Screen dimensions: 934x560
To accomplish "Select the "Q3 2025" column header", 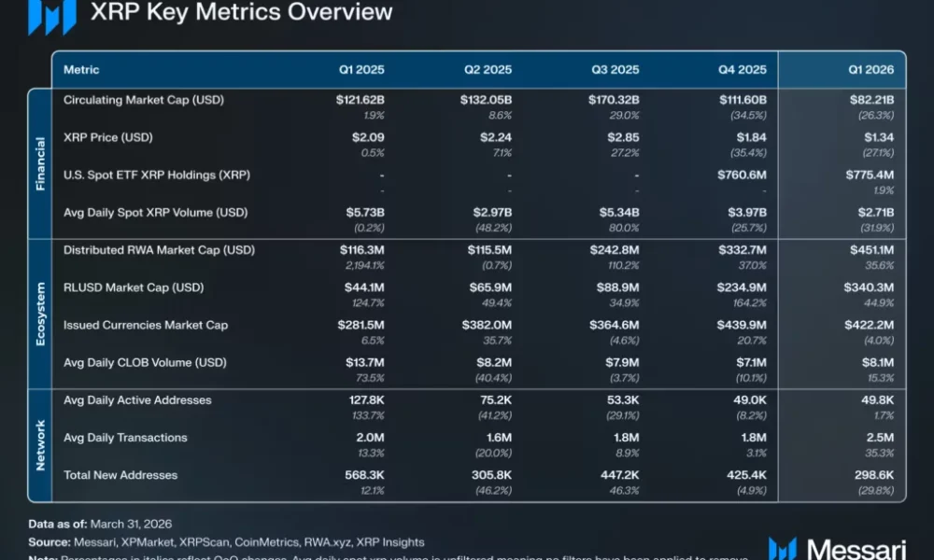I will click(x=616, y=70).
